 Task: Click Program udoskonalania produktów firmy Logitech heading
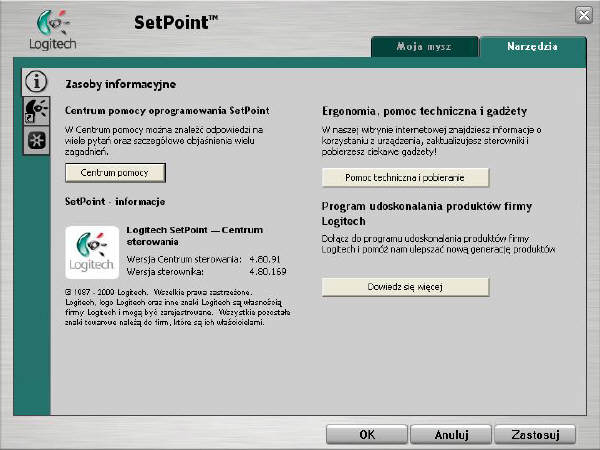pos(427,214)
